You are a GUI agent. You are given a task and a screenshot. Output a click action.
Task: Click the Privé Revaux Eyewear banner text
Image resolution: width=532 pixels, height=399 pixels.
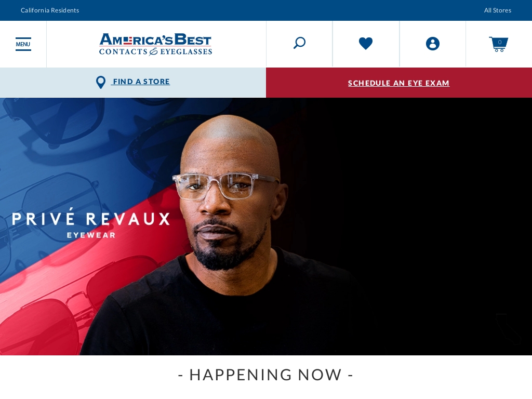(91, 223)
